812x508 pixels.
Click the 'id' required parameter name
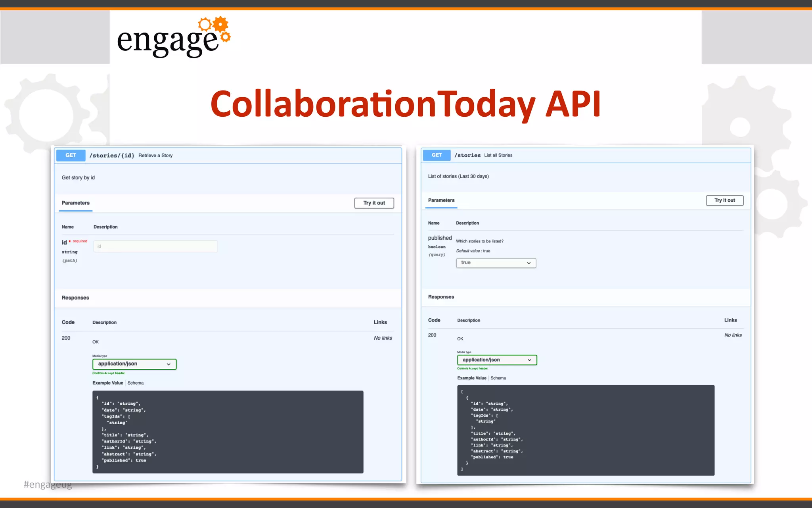[64, 242]
